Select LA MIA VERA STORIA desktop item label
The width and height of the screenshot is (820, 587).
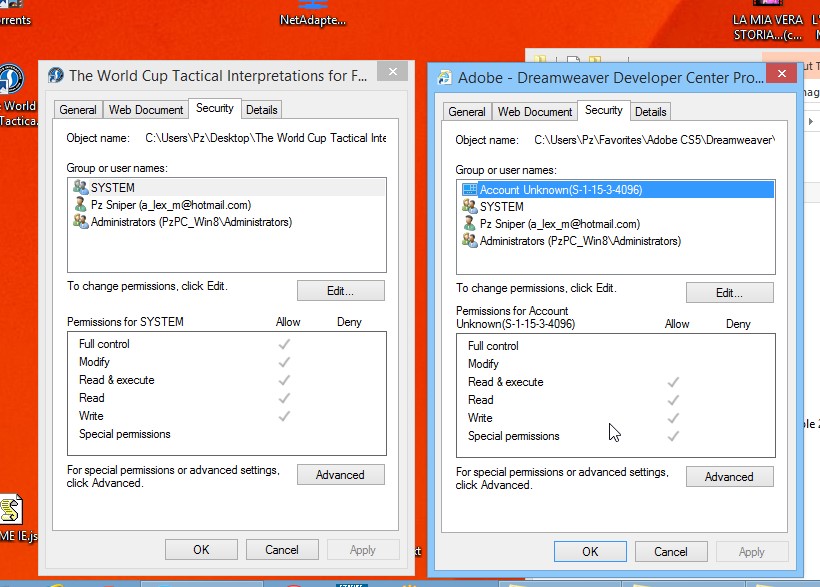tap(768, 27)
